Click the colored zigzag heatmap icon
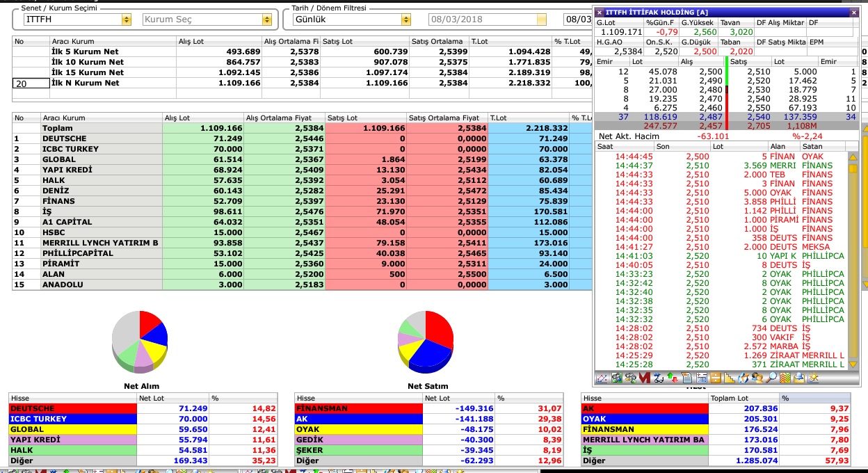Image resolution: width=868 pixels, height=473 pixels. coord(785,378)
